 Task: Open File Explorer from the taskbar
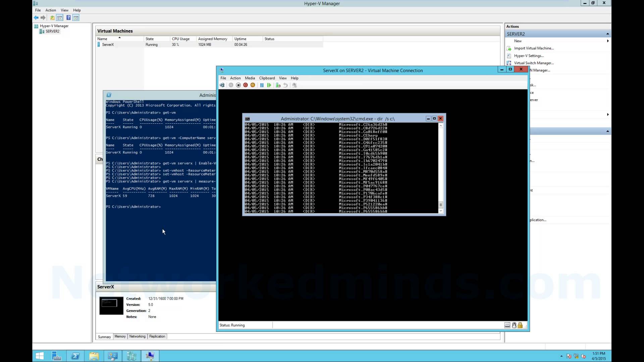pos(94,356)
